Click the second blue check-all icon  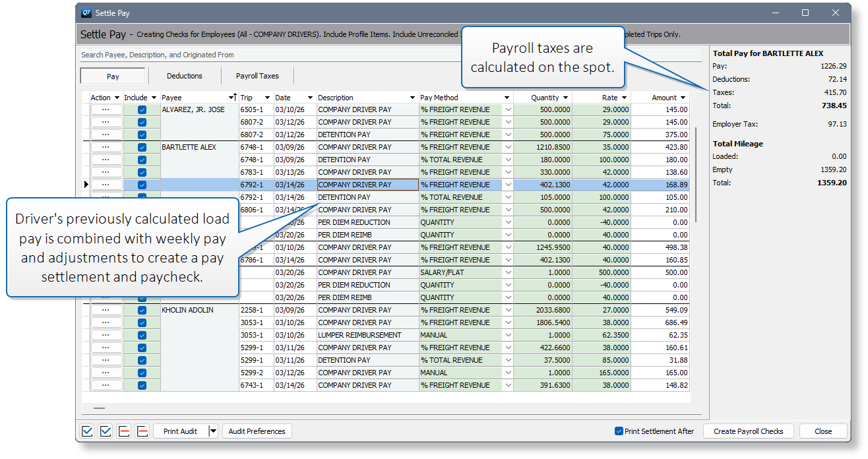coord(106,431)
